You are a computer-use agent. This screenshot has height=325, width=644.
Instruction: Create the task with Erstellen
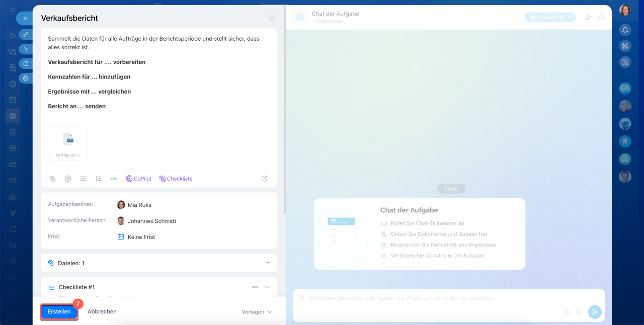[59, 311]
